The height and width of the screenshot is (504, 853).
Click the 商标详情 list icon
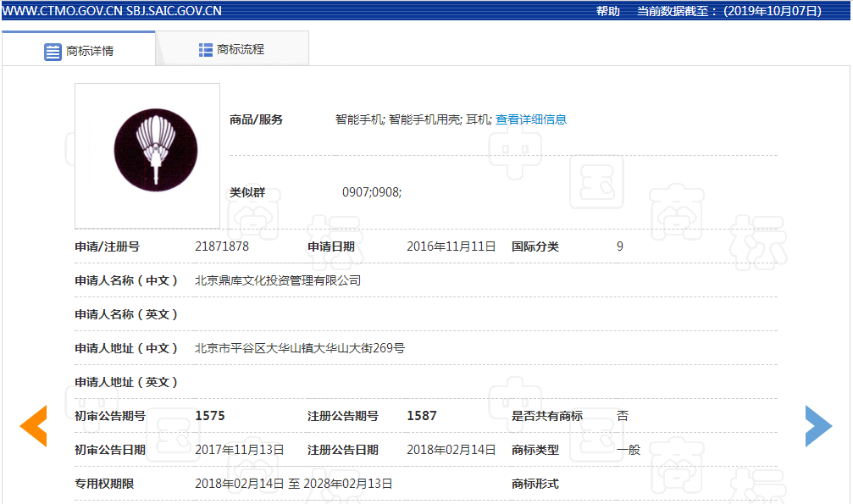[x=51, y=49]
